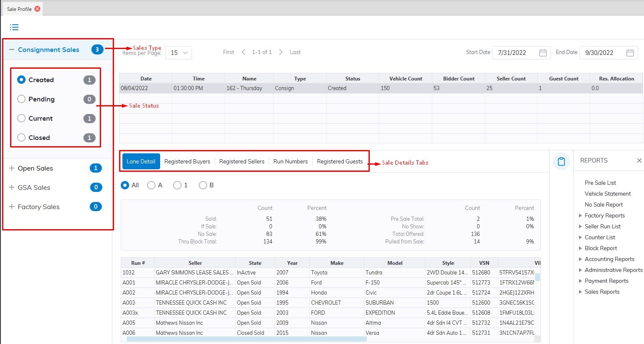Click the Last page link
644x344 pixels.
295,52
